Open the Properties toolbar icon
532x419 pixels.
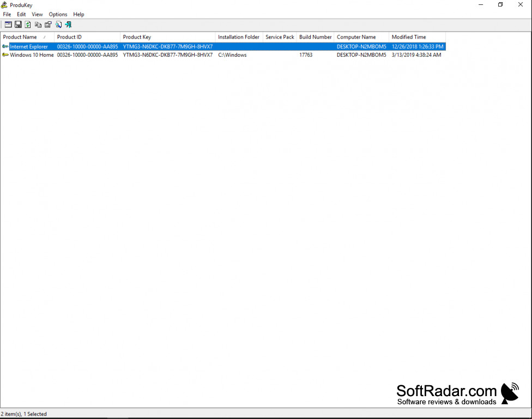pyautogui.click(x=48, y=25)
